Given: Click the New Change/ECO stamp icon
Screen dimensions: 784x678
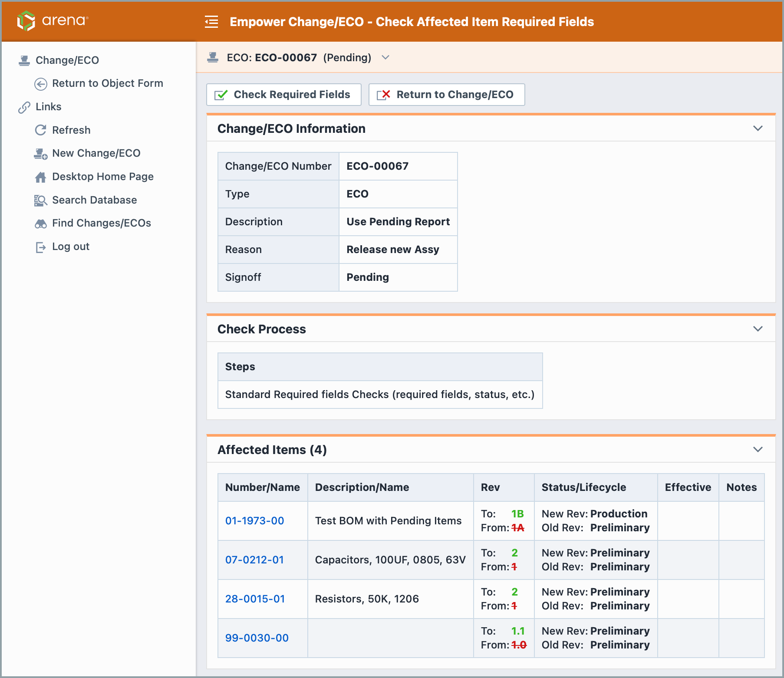Looking at the screenshot, I should pyautogui.click(x=41, y=154).
